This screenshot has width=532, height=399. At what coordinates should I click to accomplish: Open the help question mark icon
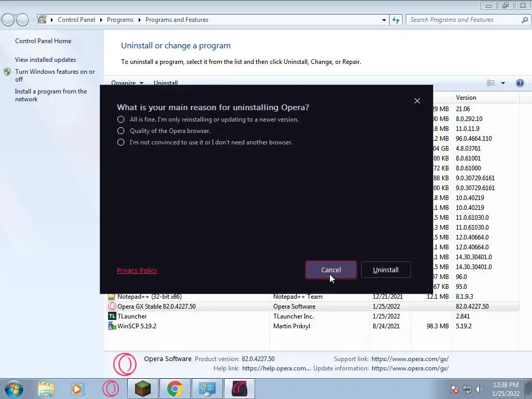pos(520,83)
